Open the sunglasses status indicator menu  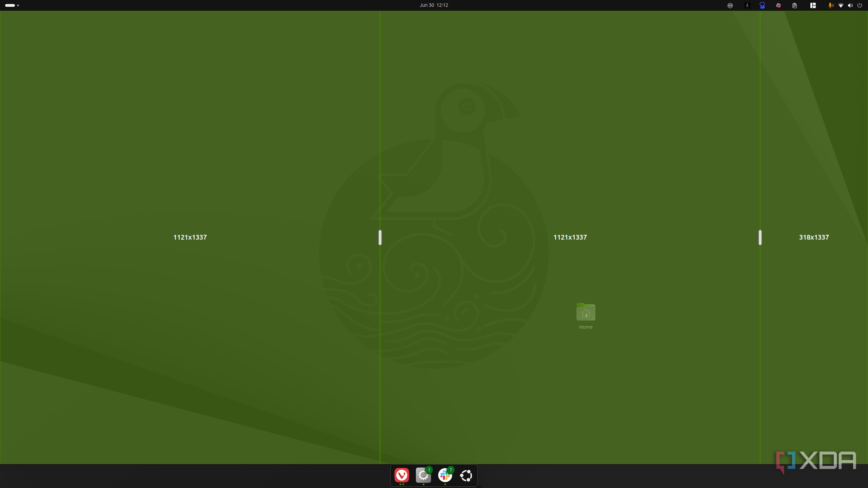(730, 5)
